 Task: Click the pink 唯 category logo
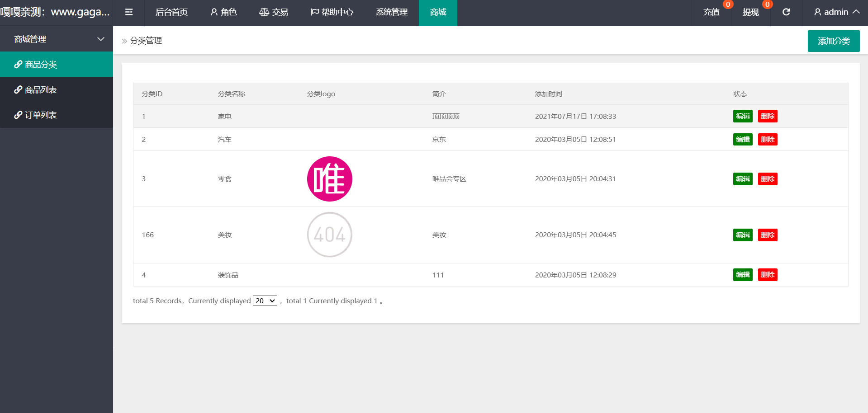coord(329,179)
